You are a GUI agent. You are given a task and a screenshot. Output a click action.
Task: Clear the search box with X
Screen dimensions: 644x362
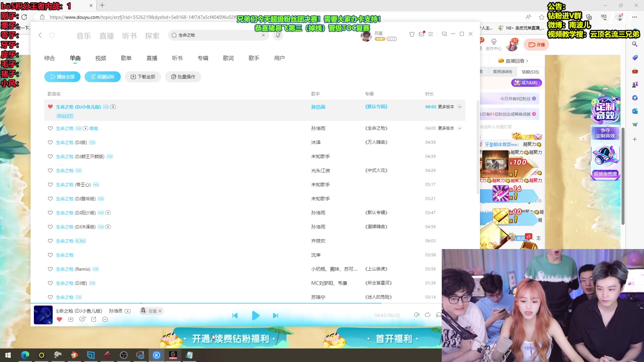coord(263,35)
